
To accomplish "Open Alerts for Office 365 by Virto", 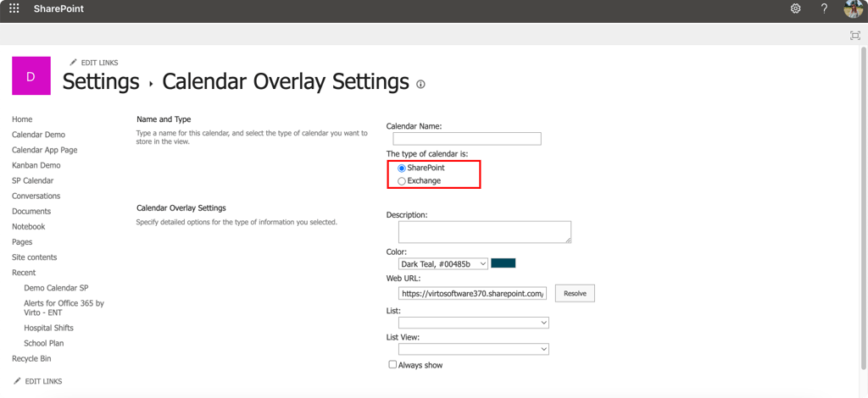I will coord(64,308).
